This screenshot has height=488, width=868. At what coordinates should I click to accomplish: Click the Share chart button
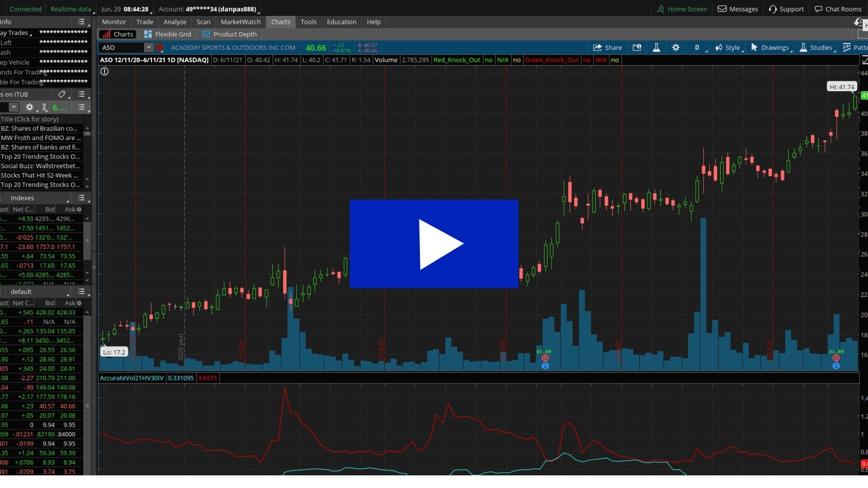pyautogui.click(x=607, y=47)
